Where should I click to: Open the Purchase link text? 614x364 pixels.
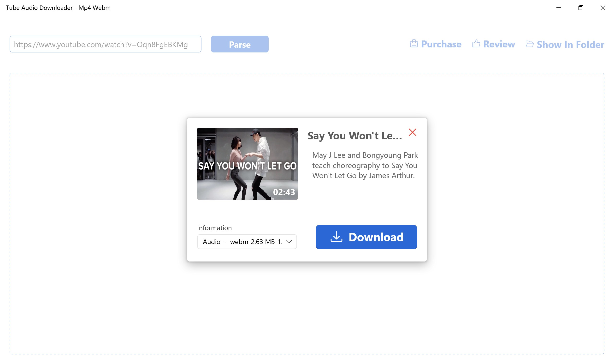point(441,44)
